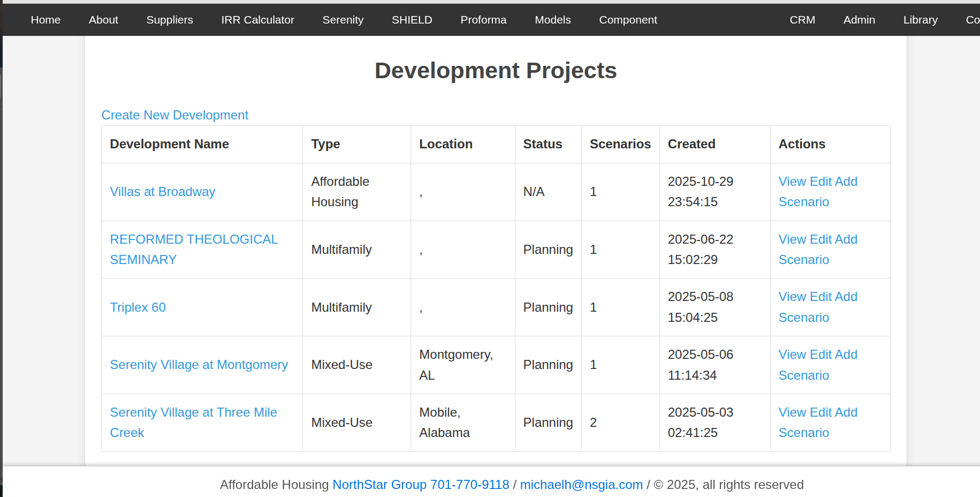Navigate to the Library
The image size is (980, 497).
pos(920,20)
